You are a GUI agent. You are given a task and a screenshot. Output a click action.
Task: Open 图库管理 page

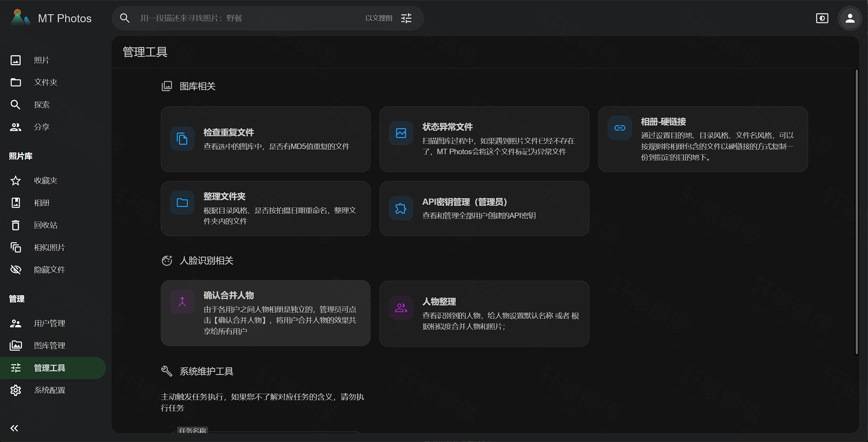(53, 346)
